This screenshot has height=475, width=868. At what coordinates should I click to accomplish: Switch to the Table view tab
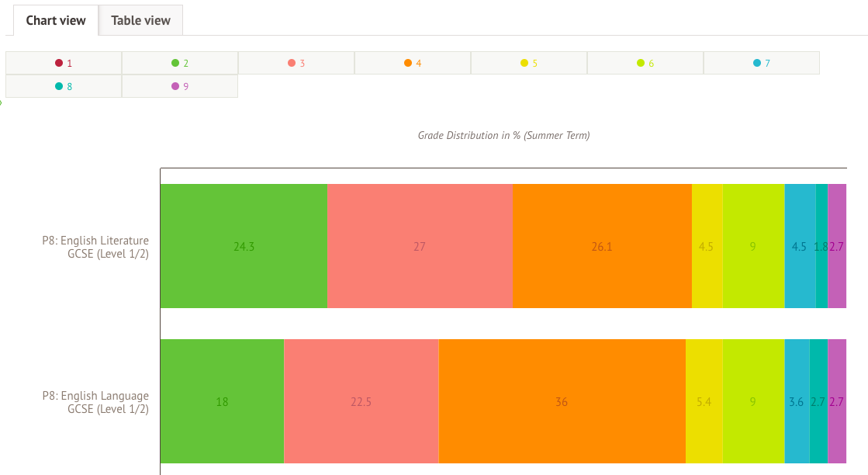140,21
